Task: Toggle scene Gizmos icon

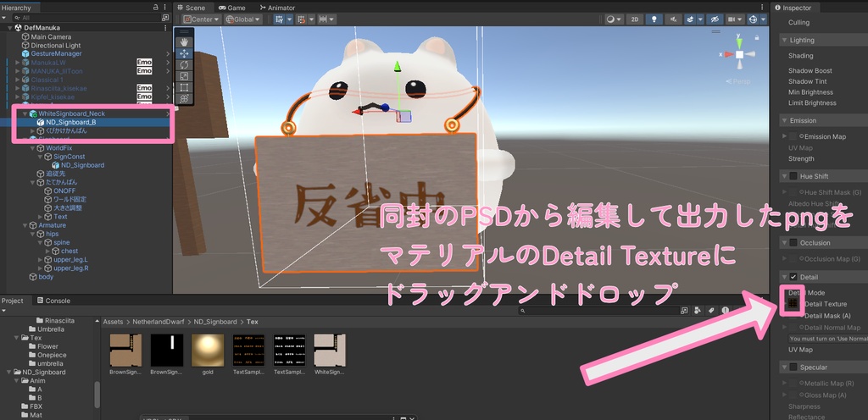Action: [753, 19]
